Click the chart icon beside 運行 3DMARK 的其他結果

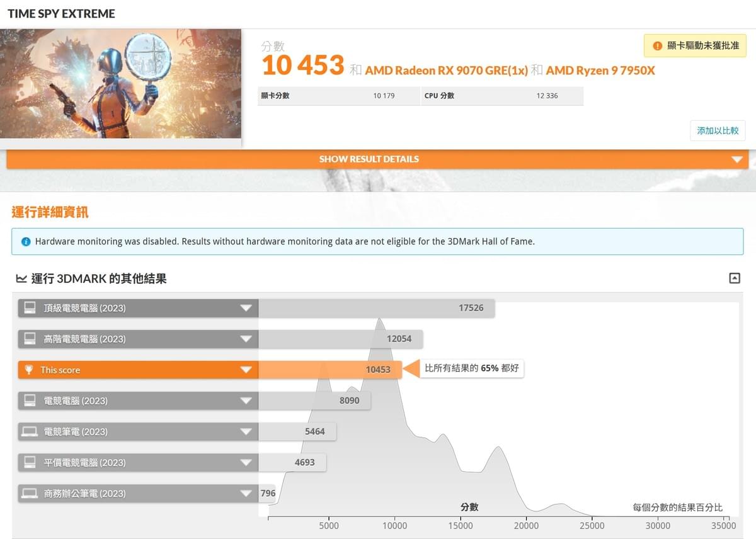(x=21, y=278)
